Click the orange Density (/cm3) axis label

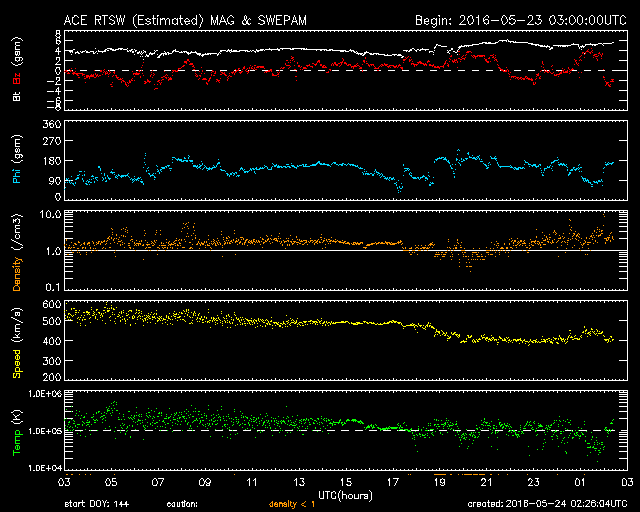coord(17,252)
